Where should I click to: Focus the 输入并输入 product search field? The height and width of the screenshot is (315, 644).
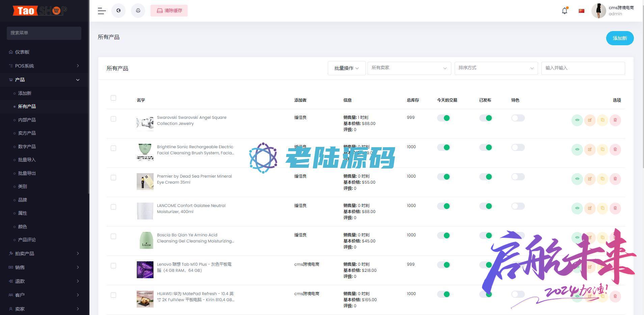[583, 68]
